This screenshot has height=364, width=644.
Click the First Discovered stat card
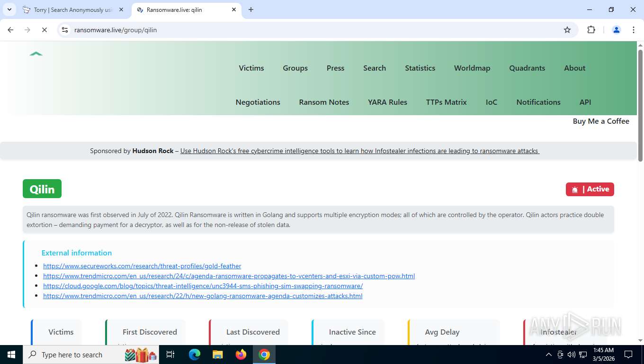tap(145, 332)
